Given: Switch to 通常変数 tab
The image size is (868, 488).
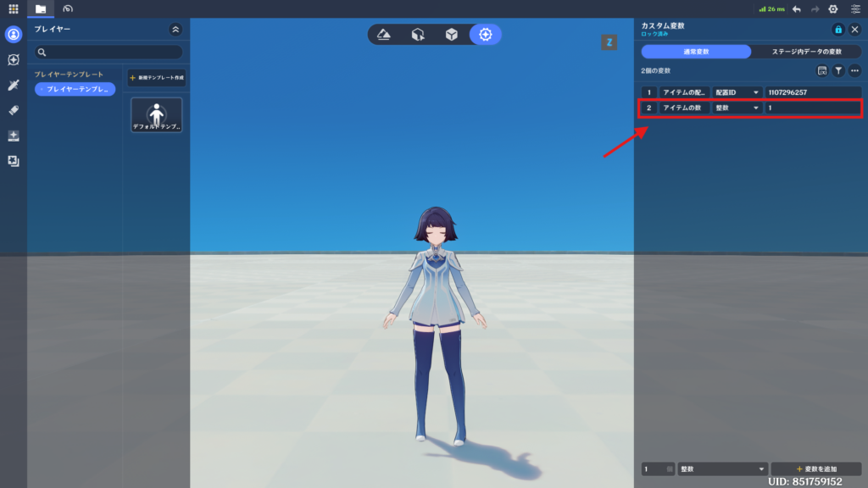Looking at the screenshot, I should click(x=696, y=52).
